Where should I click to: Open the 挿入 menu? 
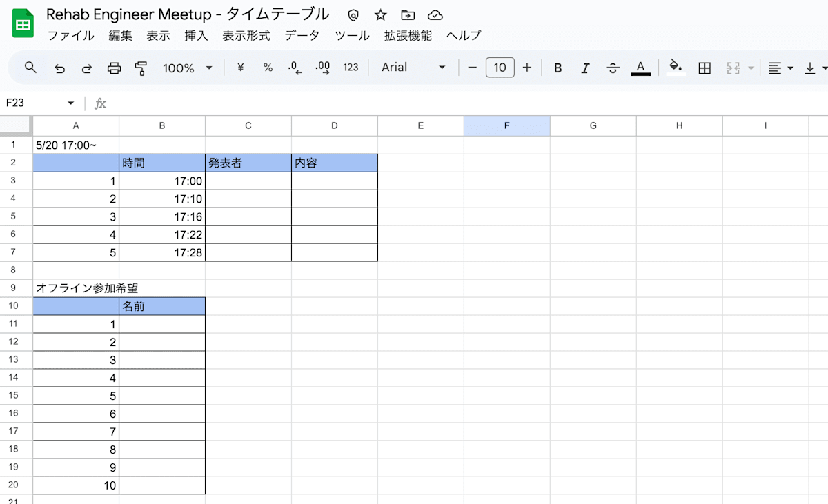tap(197, 36)
